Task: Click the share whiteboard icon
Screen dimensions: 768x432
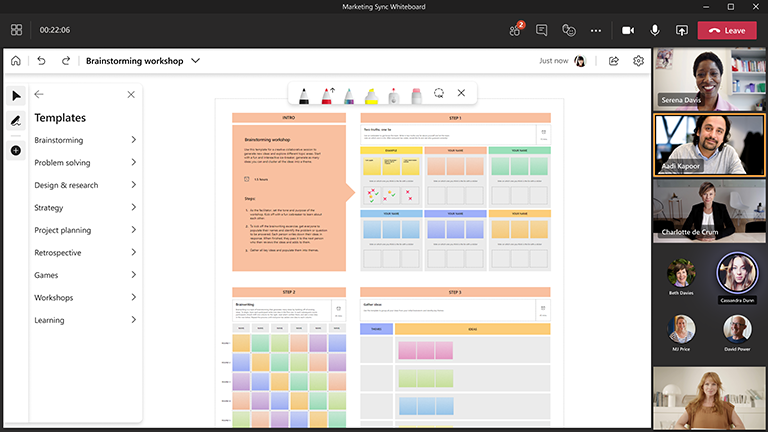Action: coord(613,61)
